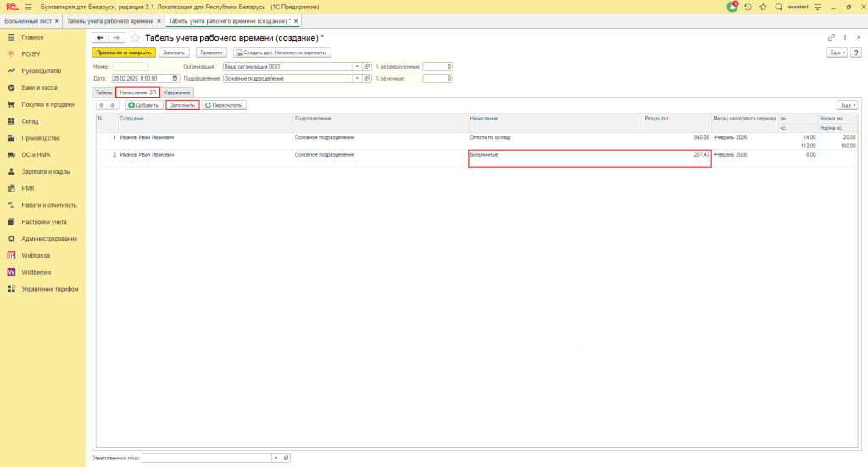Switch to the Табель tab
Screen dimensions: 868x467
click(103, 92)
